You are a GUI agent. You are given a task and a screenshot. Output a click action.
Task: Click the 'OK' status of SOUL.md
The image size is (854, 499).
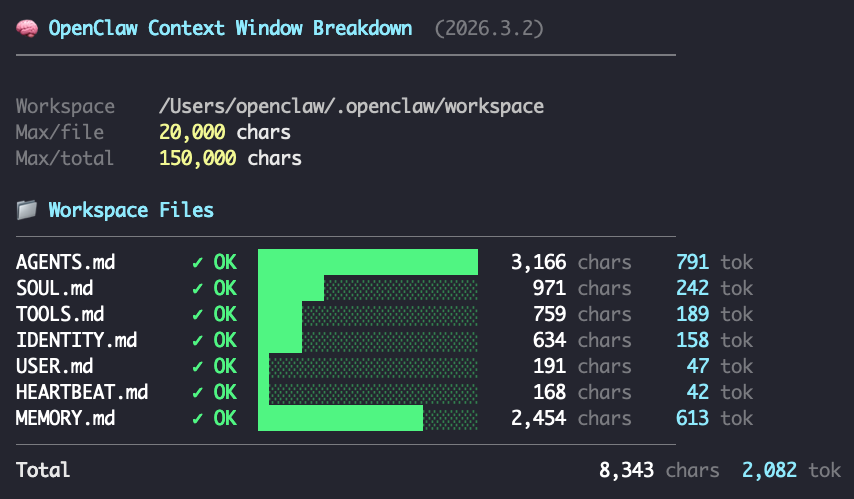pyautogui.click(x=225, y=288)
